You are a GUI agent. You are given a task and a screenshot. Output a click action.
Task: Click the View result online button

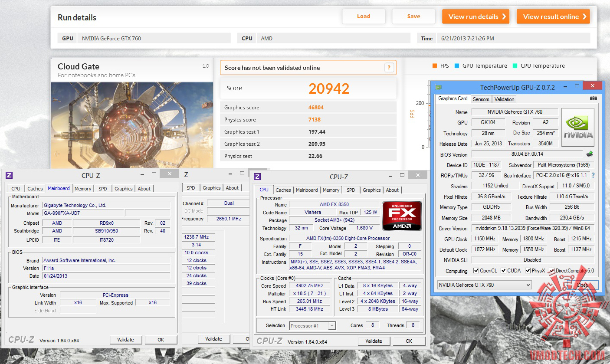(x=553, y=16)
